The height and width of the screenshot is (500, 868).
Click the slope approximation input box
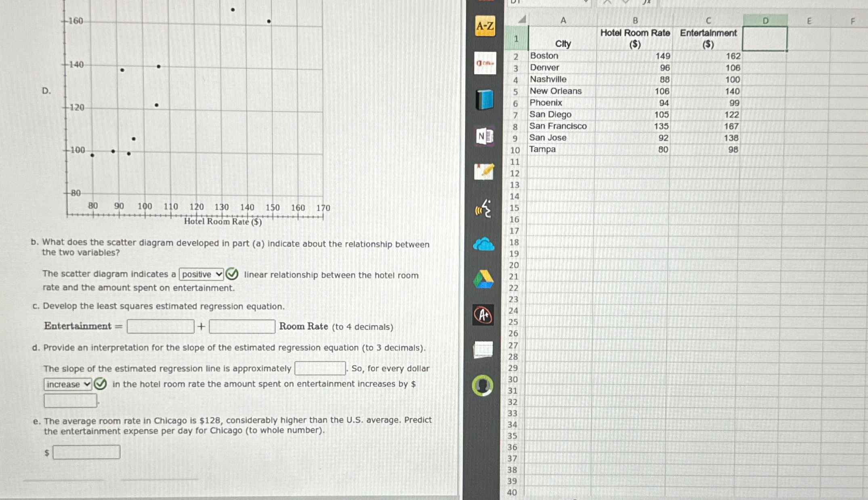coord(320,368)
